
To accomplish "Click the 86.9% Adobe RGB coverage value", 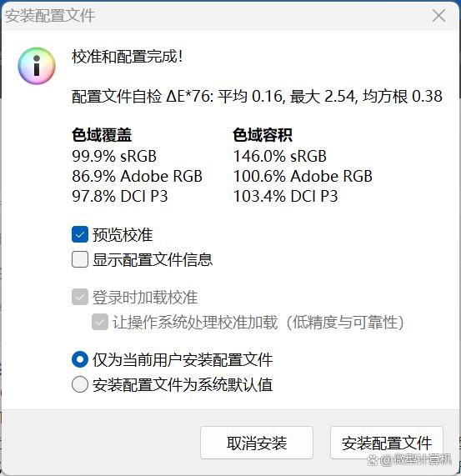I will pos(138,176).
